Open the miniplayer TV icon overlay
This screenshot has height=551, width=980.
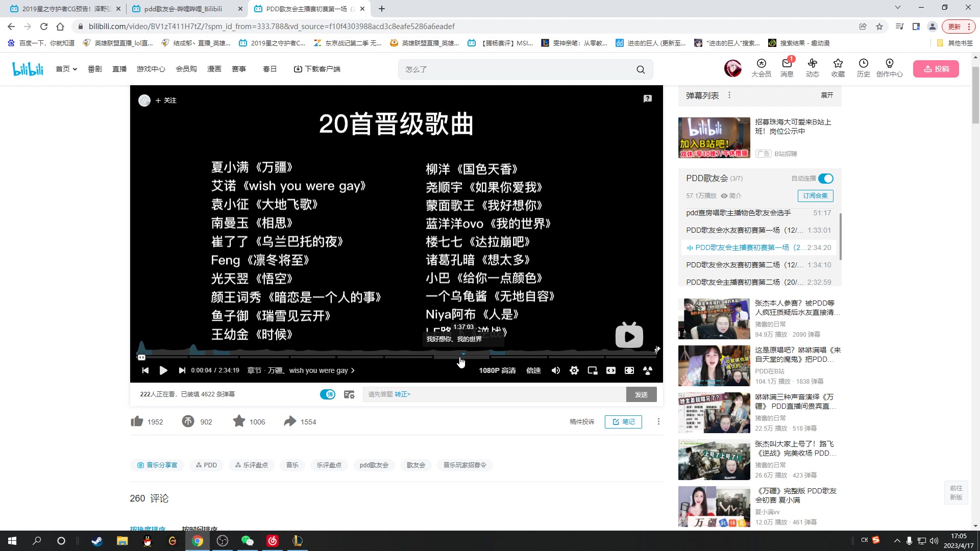[x=629, y=336]
